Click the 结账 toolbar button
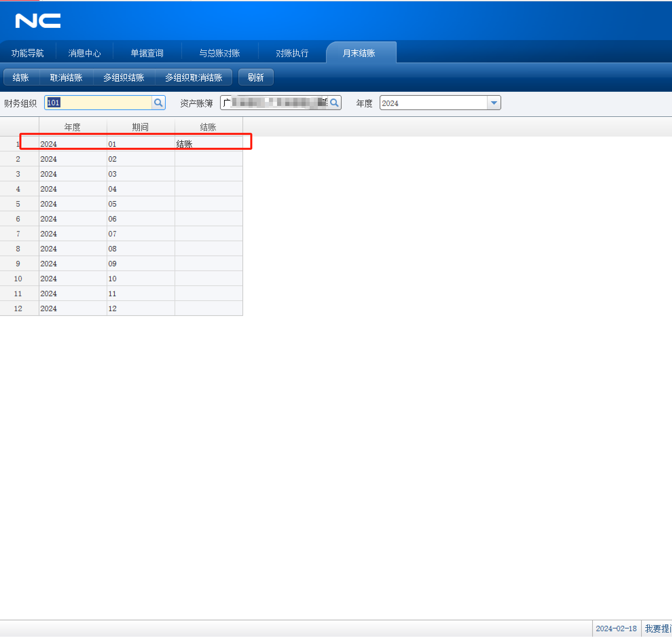 click(x=21, y=77)
